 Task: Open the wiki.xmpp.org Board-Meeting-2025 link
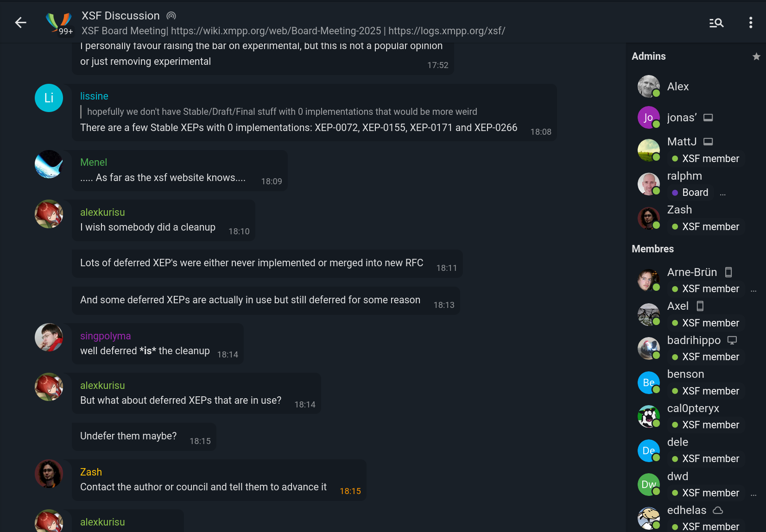point(276,31)
